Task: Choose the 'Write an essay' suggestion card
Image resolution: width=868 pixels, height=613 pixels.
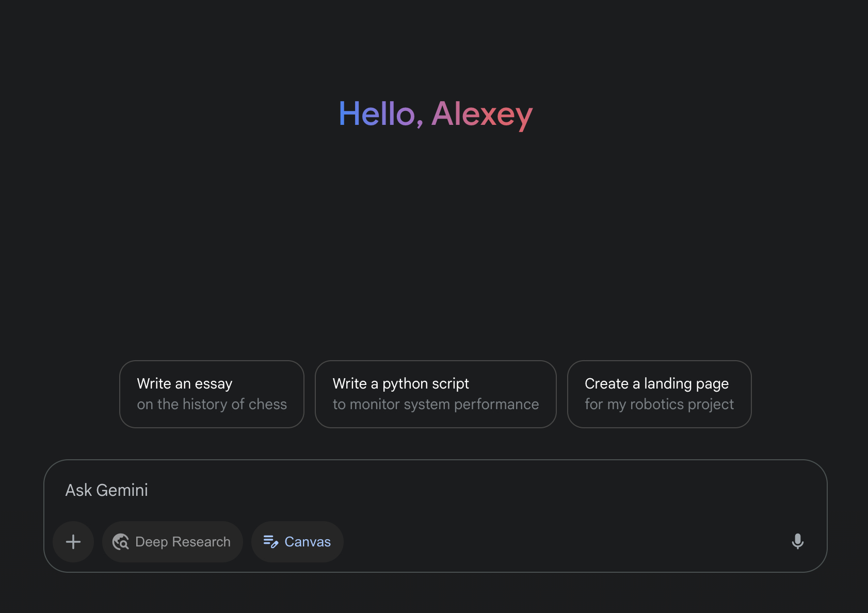Action: (212, 394)
